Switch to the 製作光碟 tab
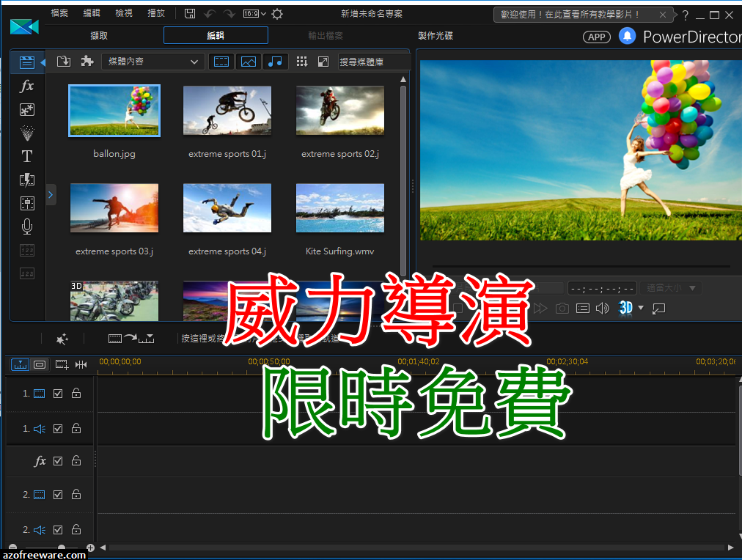This screenshot has width=742, height=560. click(x=436, y=35)
